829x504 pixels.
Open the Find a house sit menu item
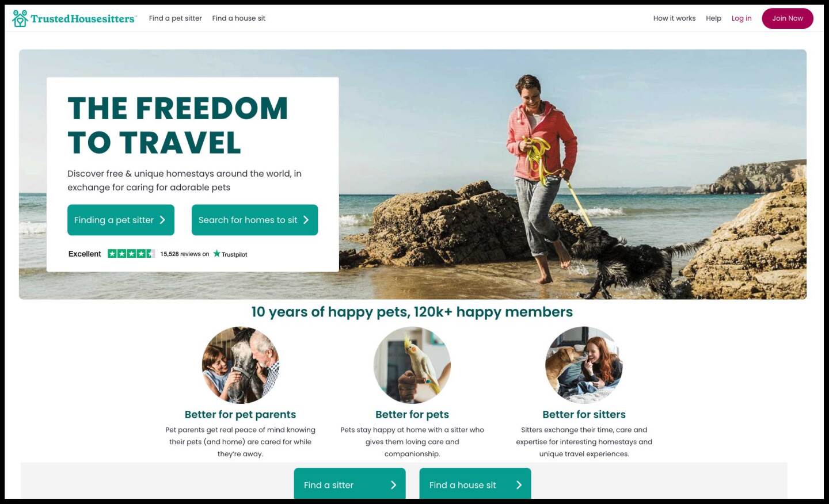[239, 18]
